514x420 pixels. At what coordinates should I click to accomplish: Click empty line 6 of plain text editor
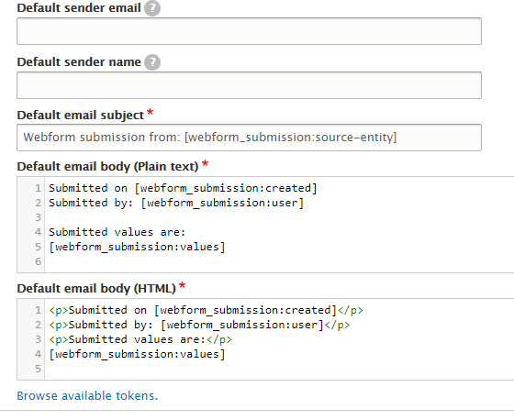(x=279, y=261)
